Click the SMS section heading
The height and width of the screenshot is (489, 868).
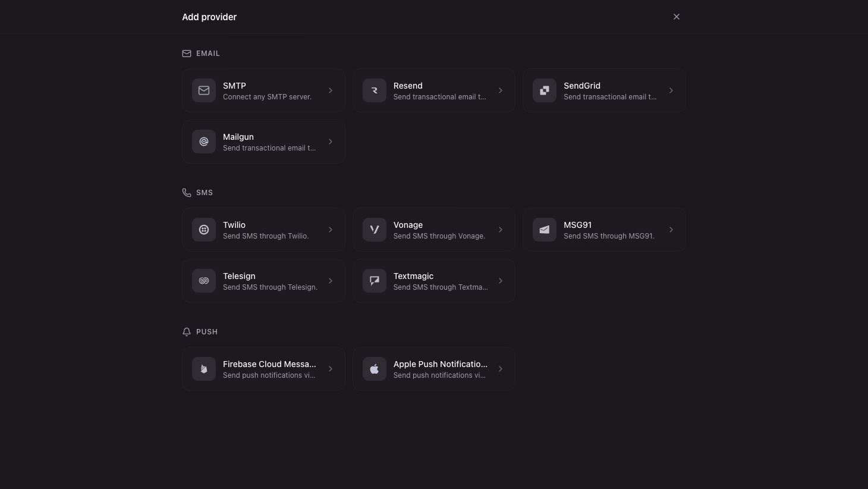pos(205,193)
